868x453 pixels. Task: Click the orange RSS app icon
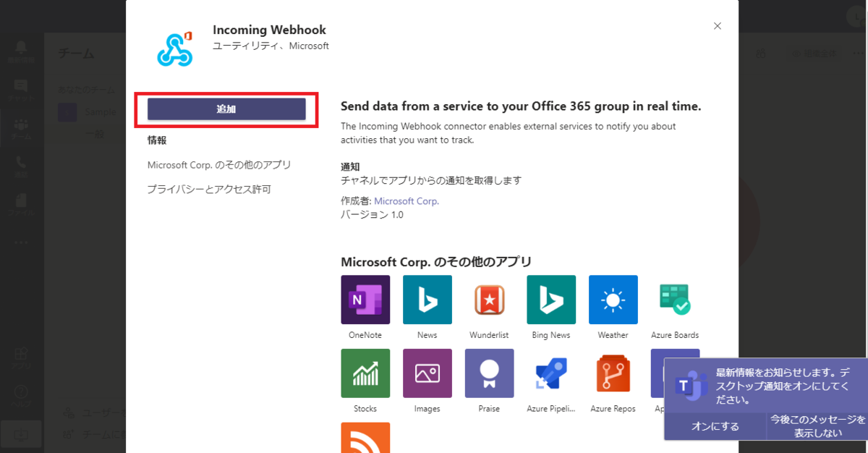(x=365, y=438)
